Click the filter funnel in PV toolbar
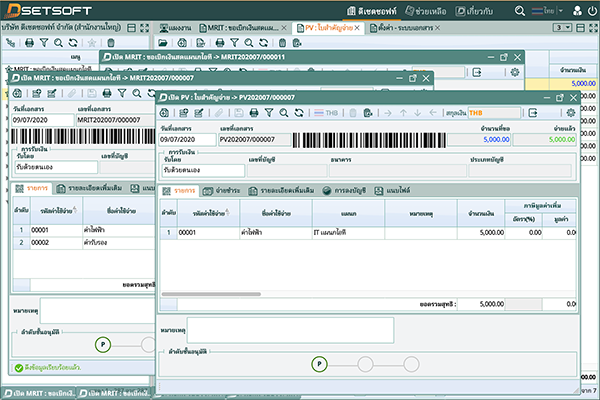Image resolution: width=600 pixels, height=400 pixels. [268, 113]
